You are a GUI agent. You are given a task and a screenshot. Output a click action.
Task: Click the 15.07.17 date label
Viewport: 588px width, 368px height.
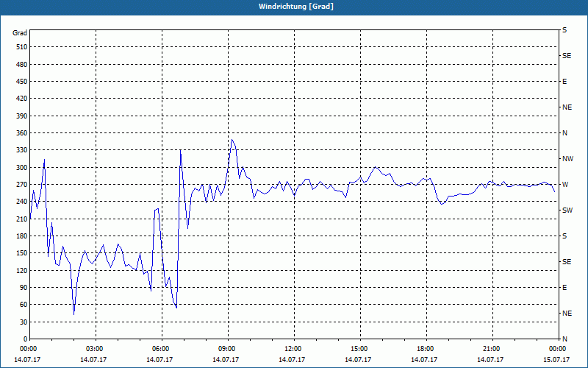tap(556, 360)
